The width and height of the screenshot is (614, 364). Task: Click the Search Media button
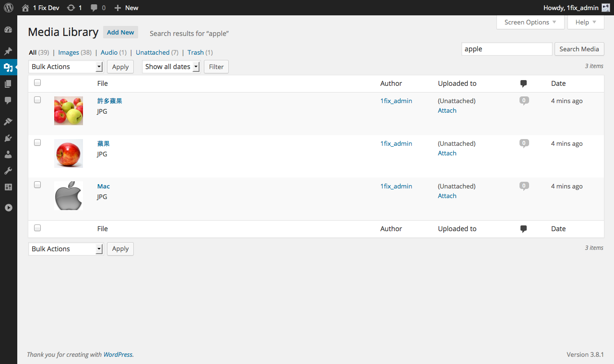(x=579, y=49)
